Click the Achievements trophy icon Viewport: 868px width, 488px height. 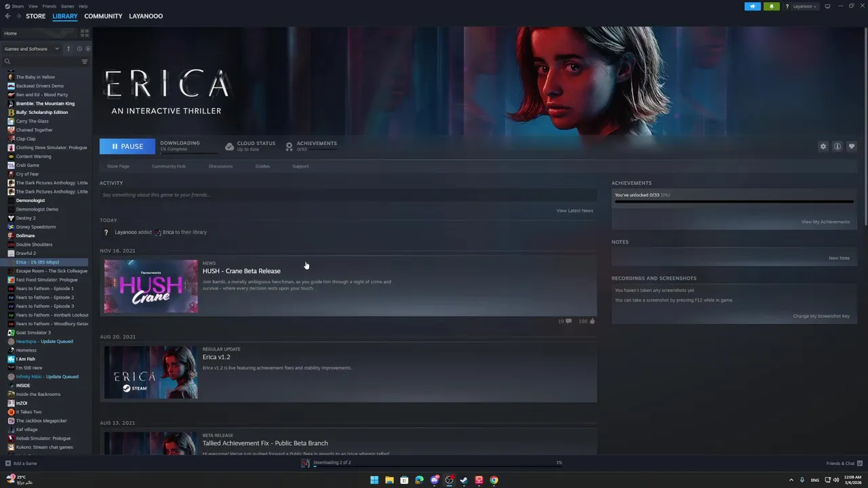pyautogui.click(x=289, y=146)
